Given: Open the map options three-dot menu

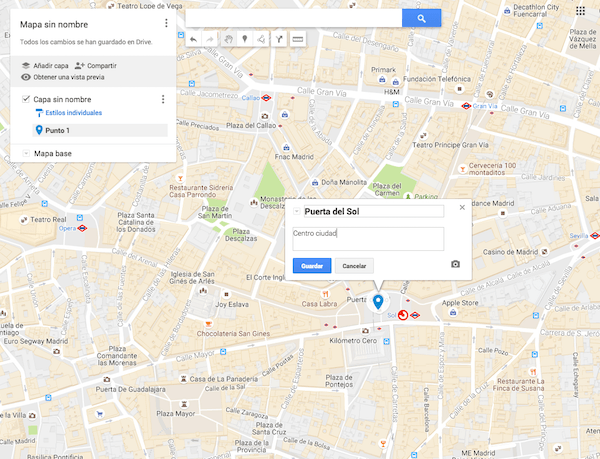Looking at the screenshot, I should [166, 23].
